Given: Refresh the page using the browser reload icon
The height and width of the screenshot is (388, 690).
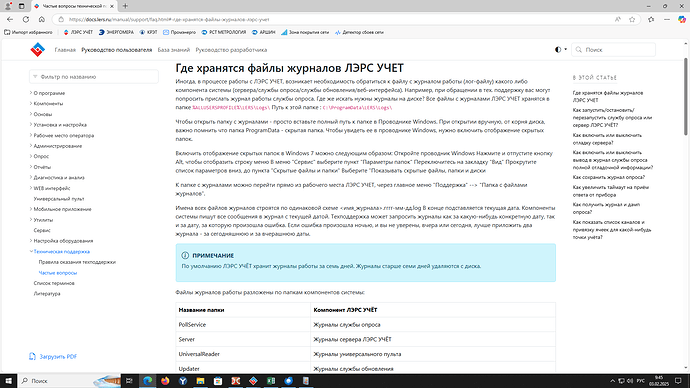Looking at the screenshot, I should [x=26, y=19].
